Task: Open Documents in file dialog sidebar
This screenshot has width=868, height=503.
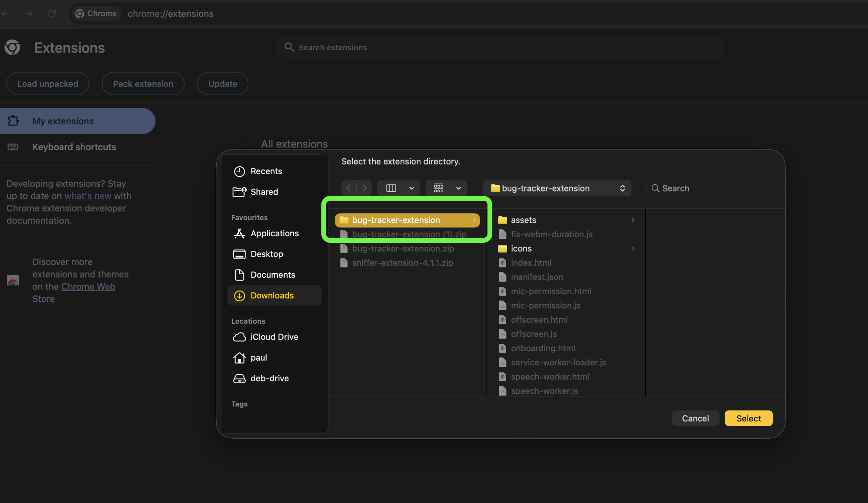Action: tap(273, 275)
